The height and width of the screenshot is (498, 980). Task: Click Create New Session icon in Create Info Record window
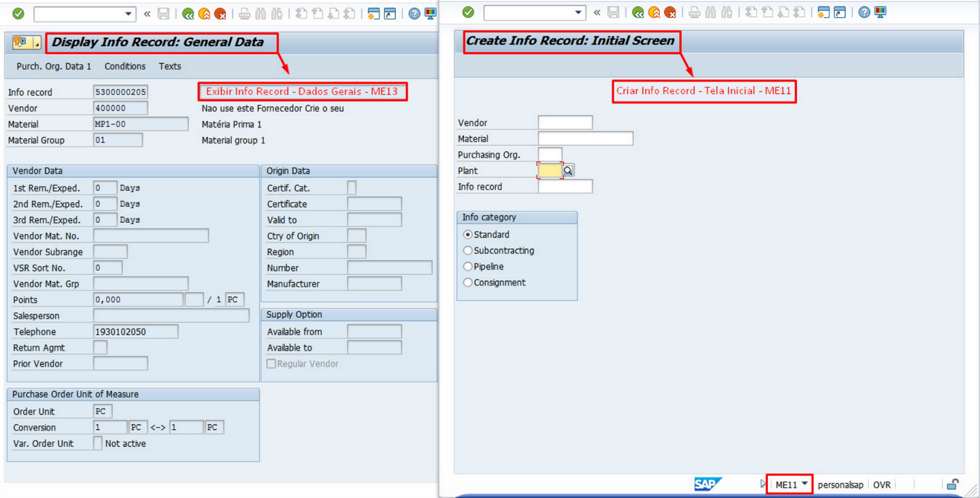824,13
